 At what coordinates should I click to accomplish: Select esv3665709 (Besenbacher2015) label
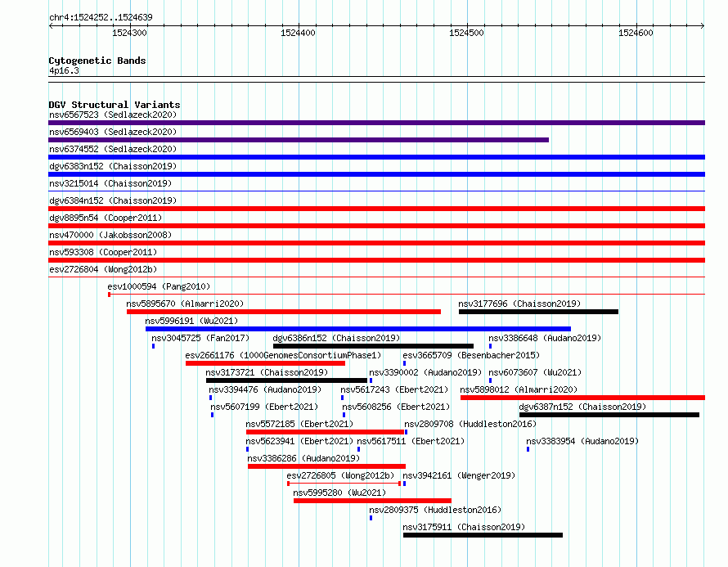[x=471, y=355]
